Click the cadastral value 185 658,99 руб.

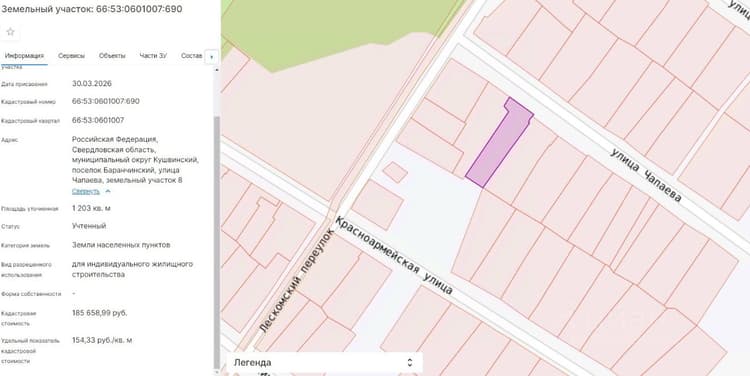[99, 313]
